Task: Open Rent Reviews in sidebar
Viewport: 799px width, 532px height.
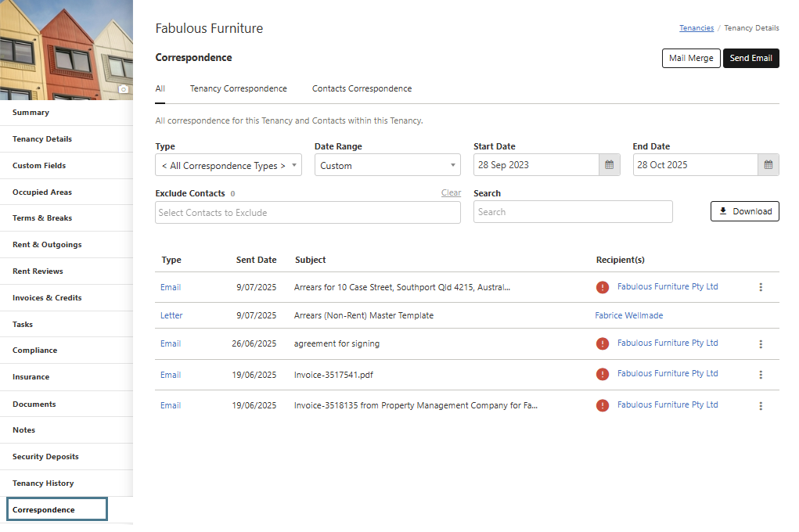Action: point(38,271)
